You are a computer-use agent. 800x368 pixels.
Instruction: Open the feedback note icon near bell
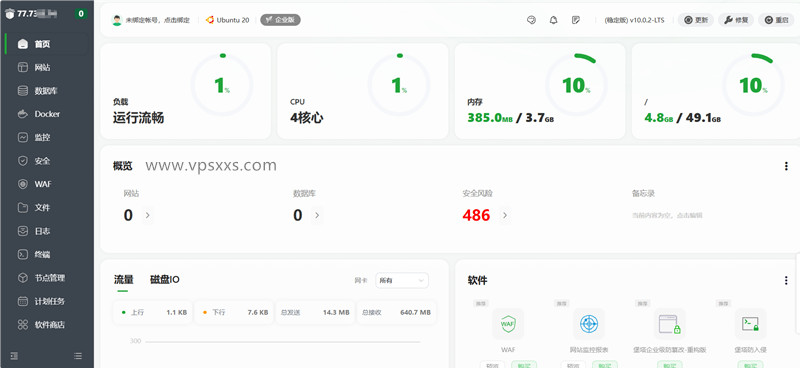tap(576, 20)
